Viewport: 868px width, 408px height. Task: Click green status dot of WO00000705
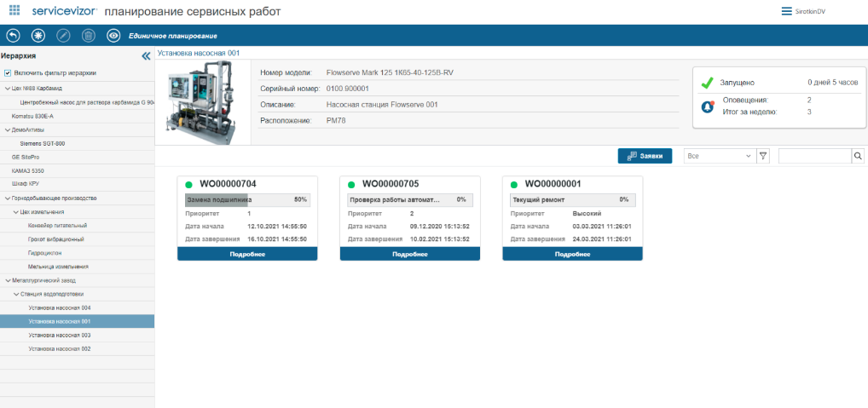point(351,185)
